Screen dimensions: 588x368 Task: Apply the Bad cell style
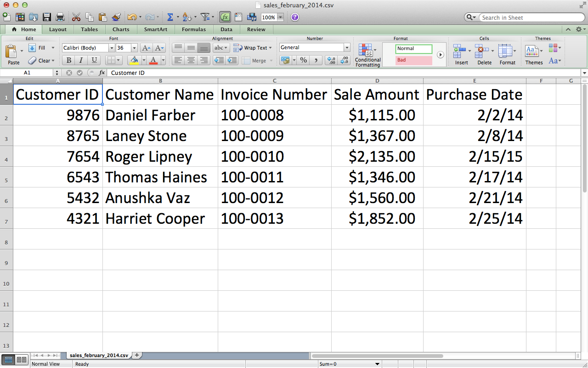coord(413,60)
